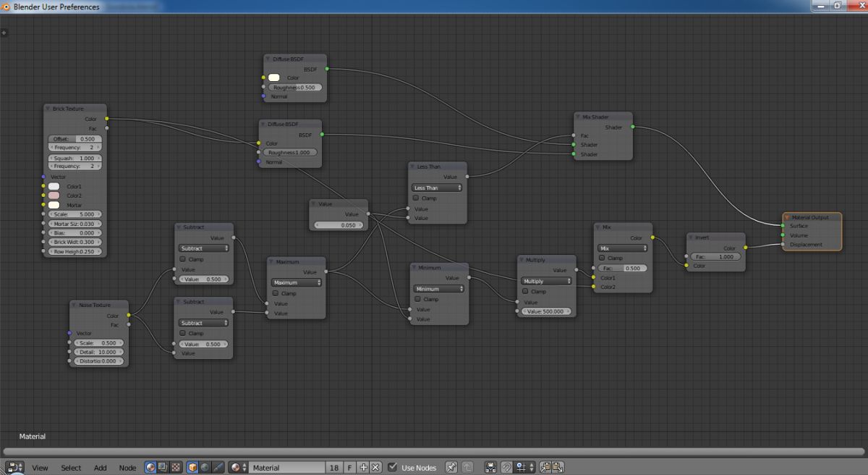Select world shader type globe icon
This screenshot has width=868, height=475.
coord(205,468)
